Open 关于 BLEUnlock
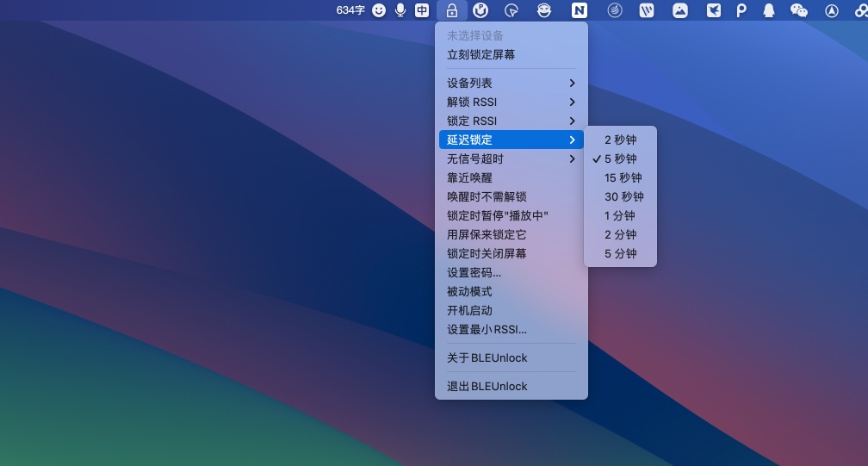 click(511, 358)
